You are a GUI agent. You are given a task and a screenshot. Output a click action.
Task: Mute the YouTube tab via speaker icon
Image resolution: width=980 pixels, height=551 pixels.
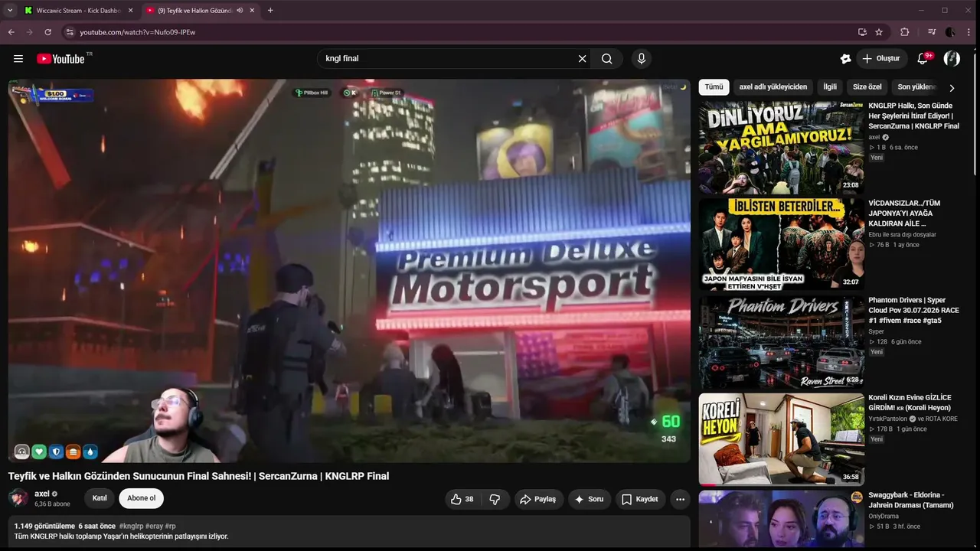pyautogui.click(x=240, y=11)
